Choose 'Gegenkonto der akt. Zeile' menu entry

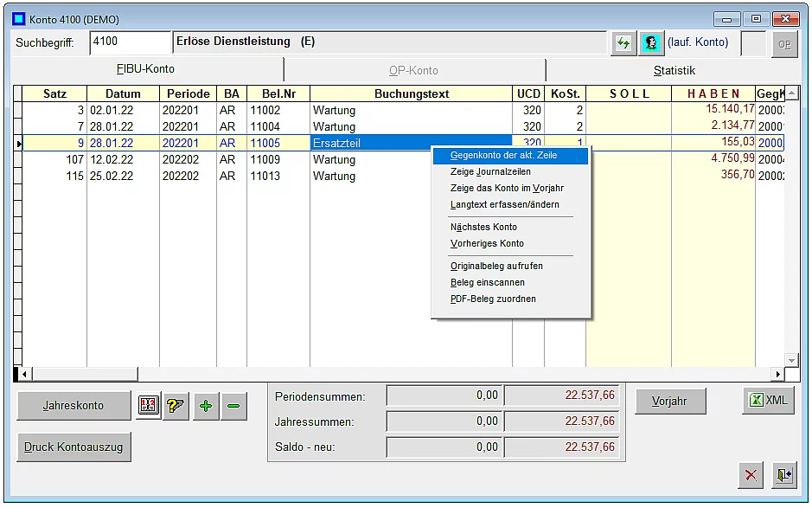coord(503,156)
